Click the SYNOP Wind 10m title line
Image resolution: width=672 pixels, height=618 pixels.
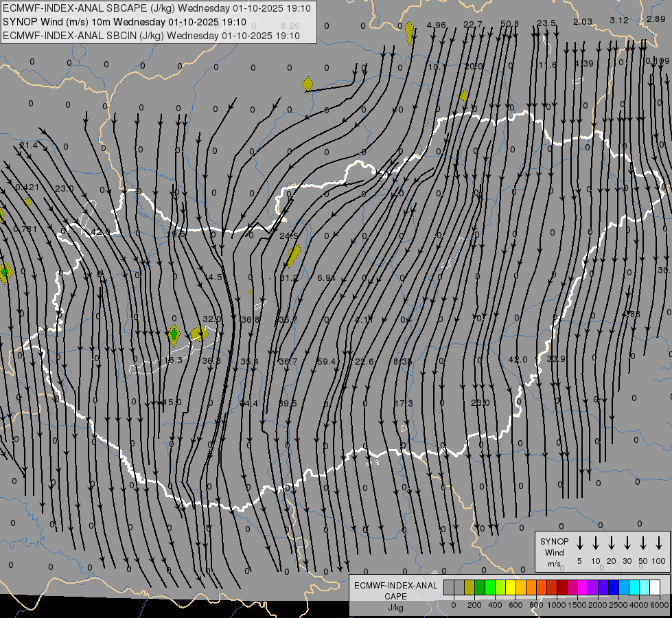pos(124,22)
